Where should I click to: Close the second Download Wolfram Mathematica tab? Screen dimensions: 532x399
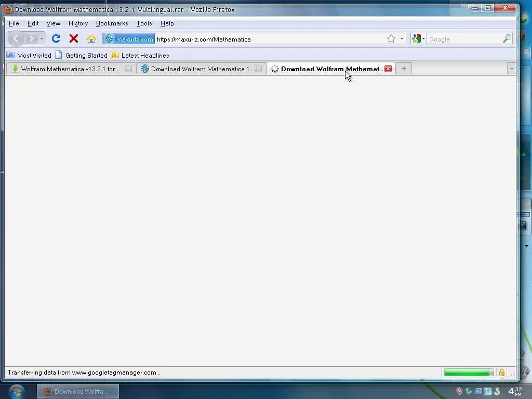(258, 69)
